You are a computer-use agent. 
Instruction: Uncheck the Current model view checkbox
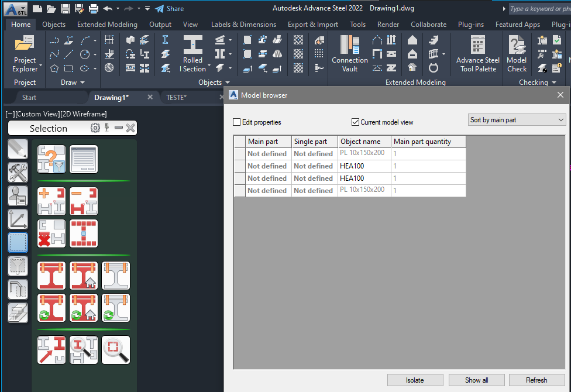(x=355, y=122)
